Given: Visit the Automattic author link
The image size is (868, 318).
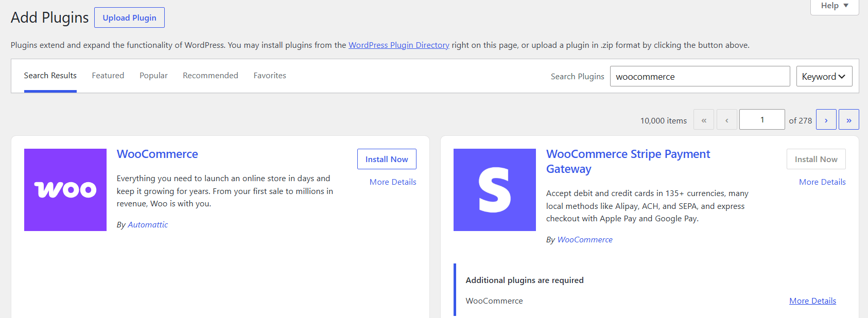Looking at the screenshot, I should pos(148,225).
